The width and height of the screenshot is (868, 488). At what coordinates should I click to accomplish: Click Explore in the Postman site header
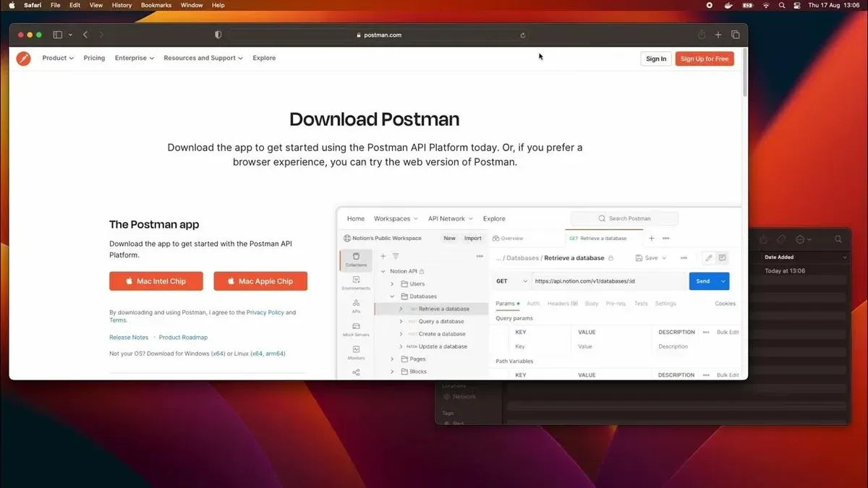pos(264,58)
